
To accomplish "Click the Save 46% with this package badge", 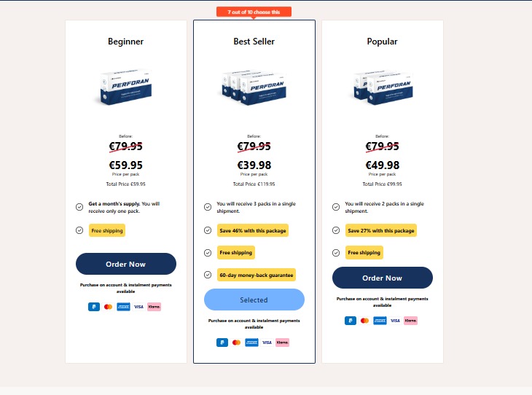I will pos(253,230).
